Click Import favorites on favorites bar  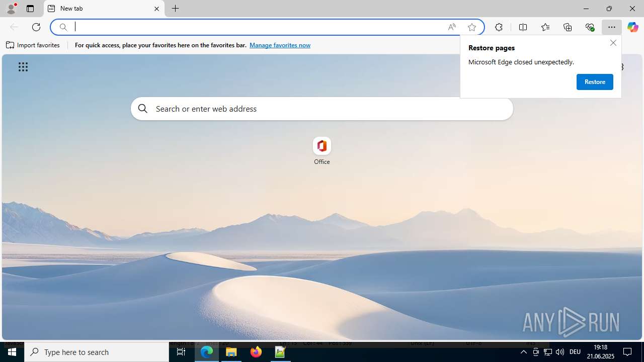33,45
